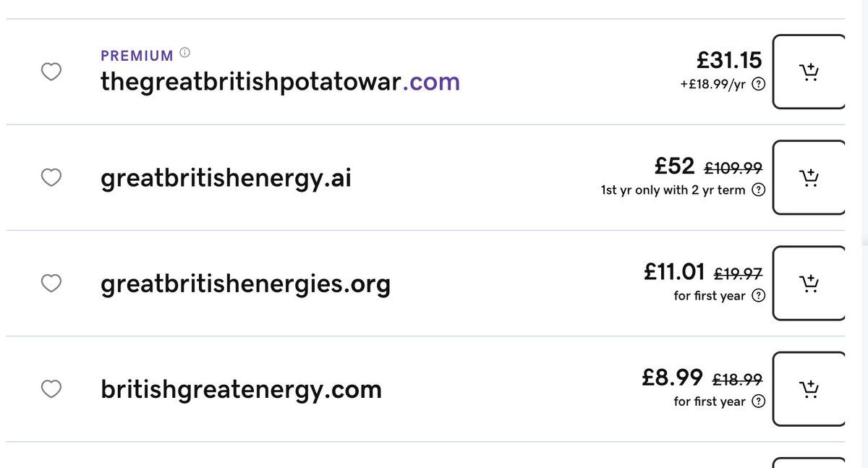The height and width of the screenshot is (468, 868).
Task: Add britishgreatenergy.com to cart
Action: click(x=809, y=389)
